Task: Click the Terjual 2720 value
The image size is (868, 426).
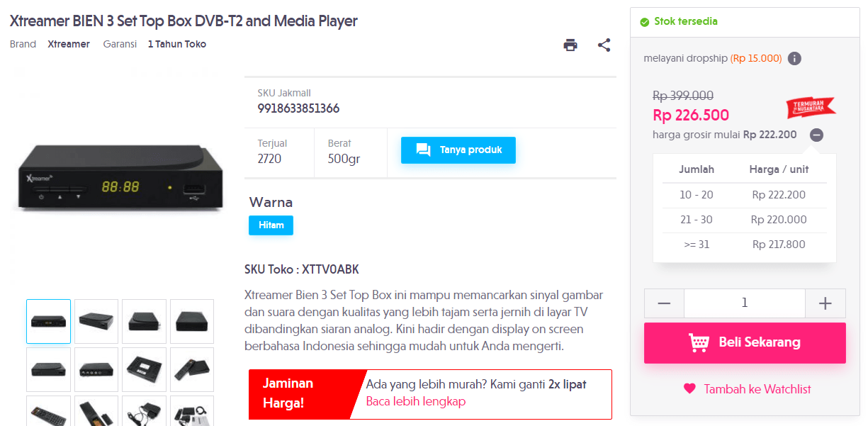Action: 269,159
